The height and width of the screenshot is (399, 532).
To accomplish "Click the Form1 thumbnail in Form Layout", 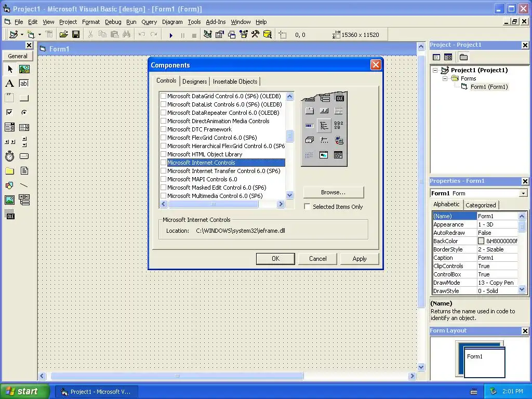I will (484, 362).
